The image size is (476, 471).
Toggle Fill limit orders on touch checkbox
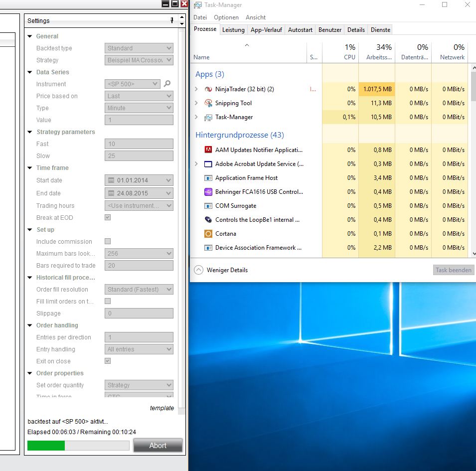pyautogui.click(x=108, y=301)
